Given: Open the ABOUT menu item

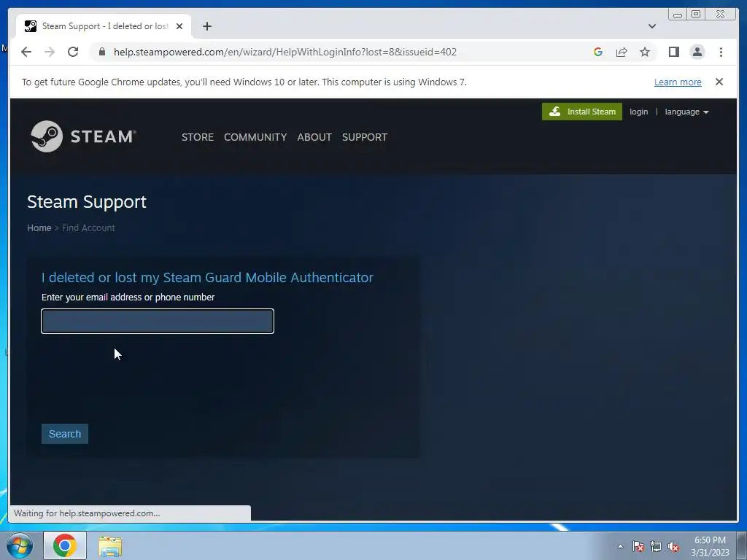Looking at the screenshot, I should pos(314,137).
